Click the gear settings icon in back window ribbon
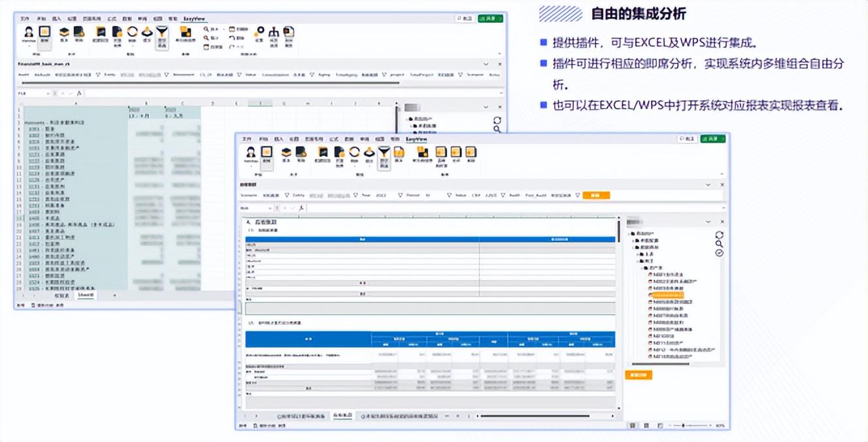This screenshot has height=442, width=868. click(x=259, y=33)
